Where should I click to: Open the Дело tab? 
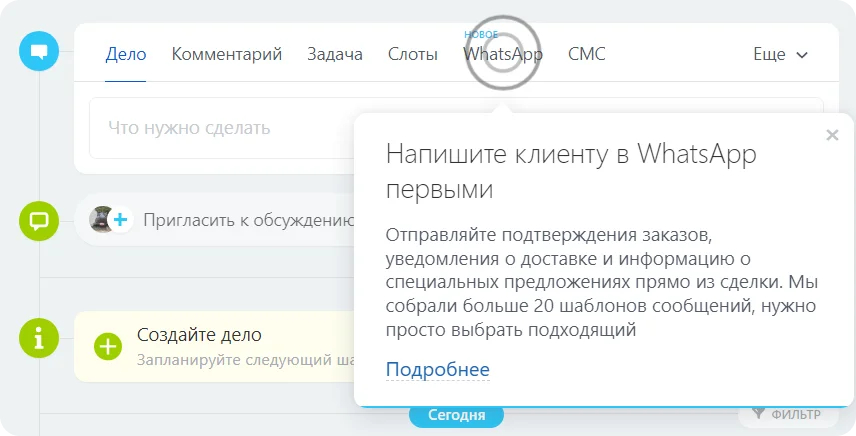[126, 54]
